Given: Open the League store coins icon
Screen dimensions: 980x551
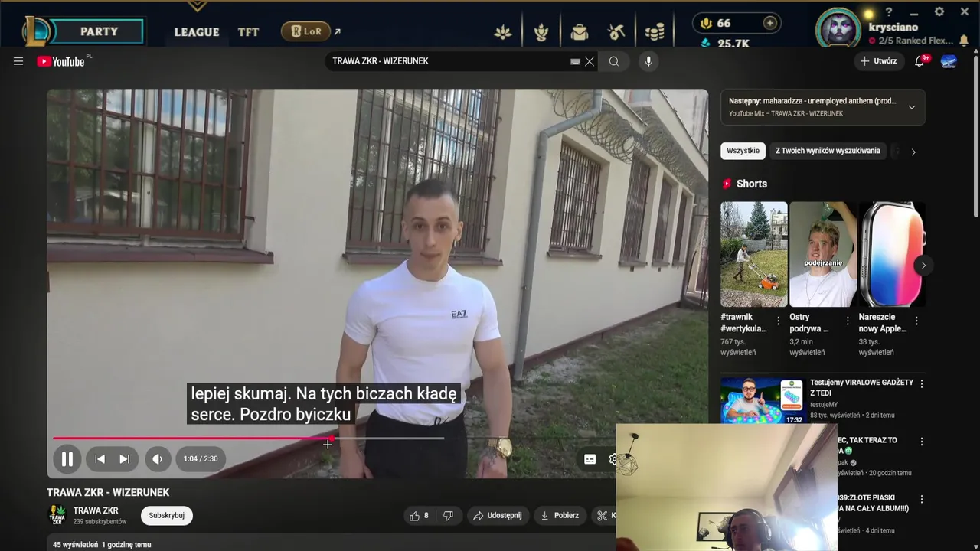Looking at the screenshot, I should (655, 32).
